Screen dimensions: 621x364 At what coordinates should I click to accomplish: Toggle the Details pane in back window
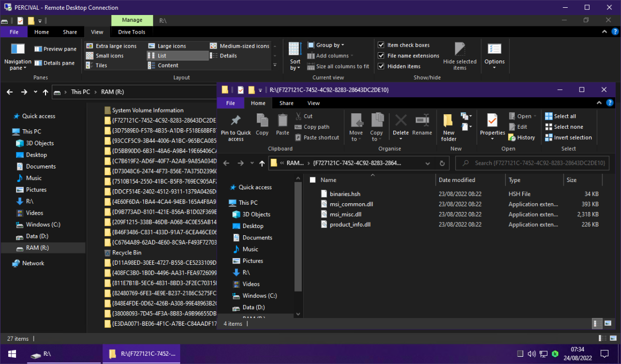click(x=54, y=63)
